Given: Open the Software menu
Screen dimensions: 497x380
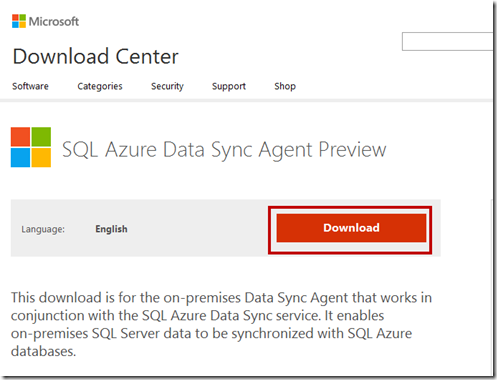Looking at the screenshot, I should click(30, 86).
